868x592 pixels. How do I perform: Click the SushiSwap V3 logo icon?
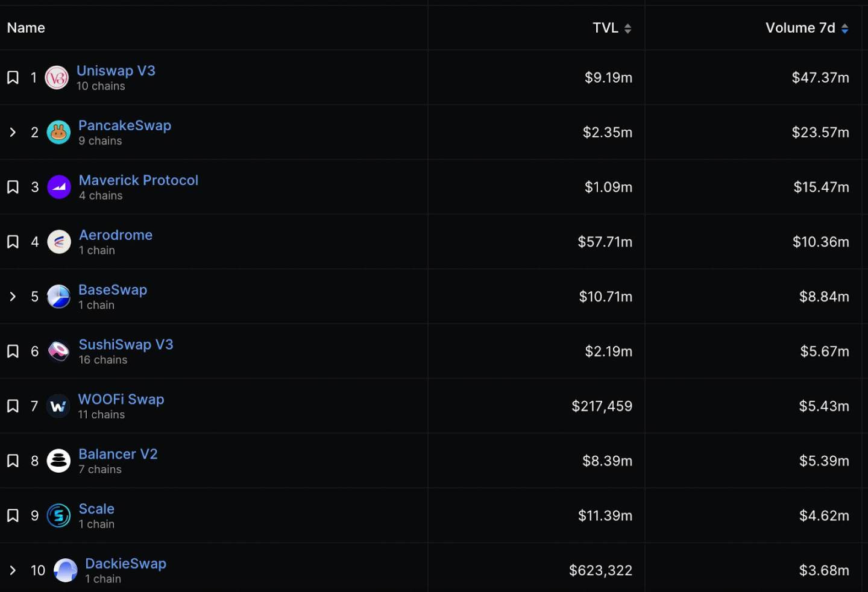(58, 351)
